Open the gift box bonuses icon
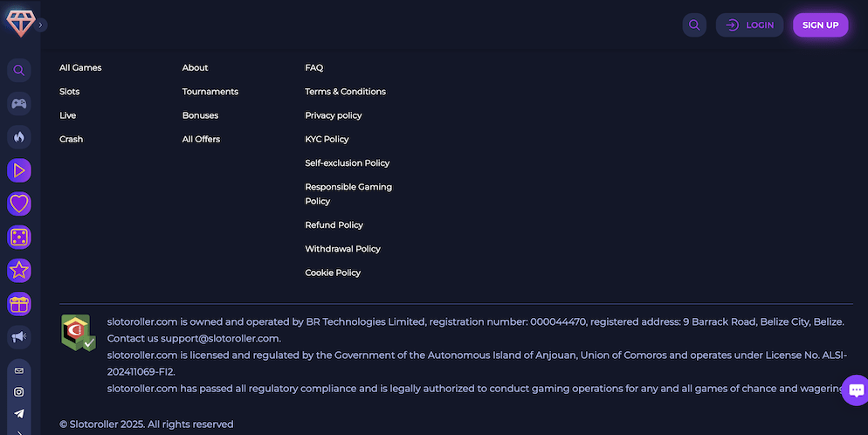Viewport: 868px width, 435px height. (x=19, y=303)
